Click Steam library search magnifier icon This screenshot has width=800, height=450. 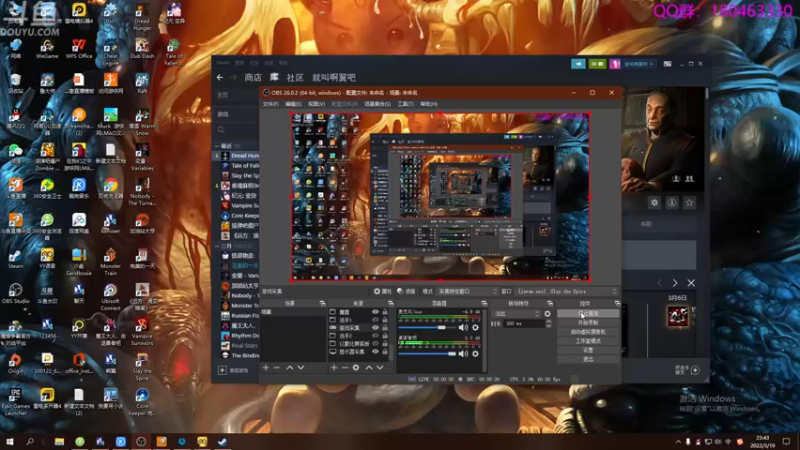click(x=221, y=130)
